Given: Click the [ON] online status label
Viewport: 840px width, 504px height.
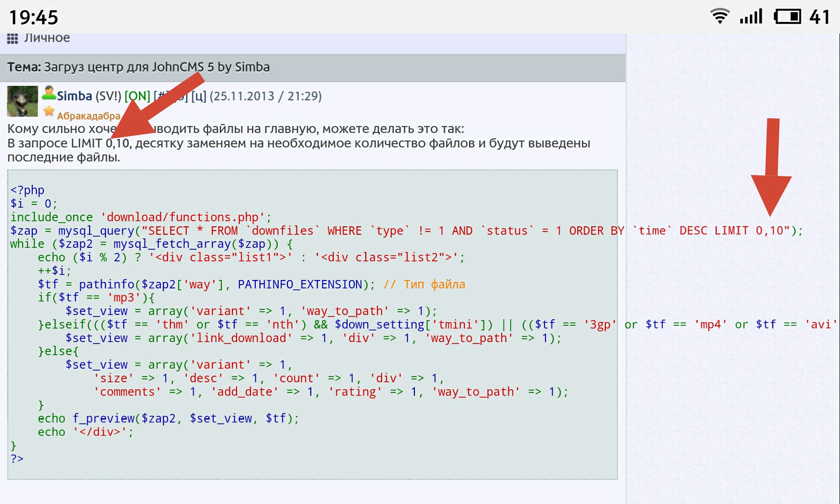Looking at the screenshot, I should (x=137, y=96).
